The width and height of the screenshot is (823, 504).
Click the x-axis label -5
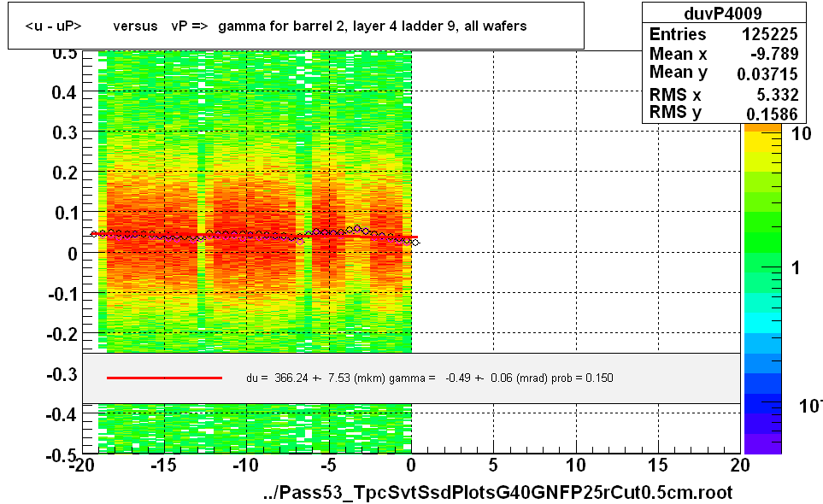(328, 466)
